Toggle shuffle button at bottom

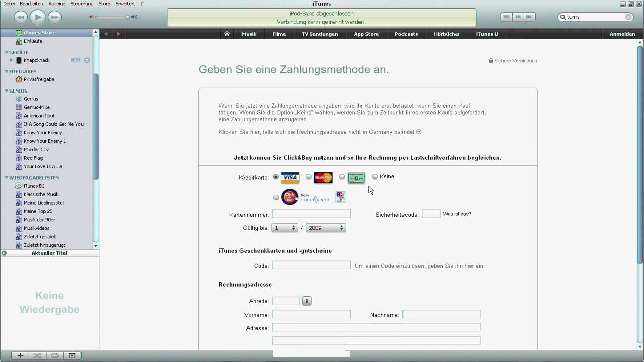37,355
